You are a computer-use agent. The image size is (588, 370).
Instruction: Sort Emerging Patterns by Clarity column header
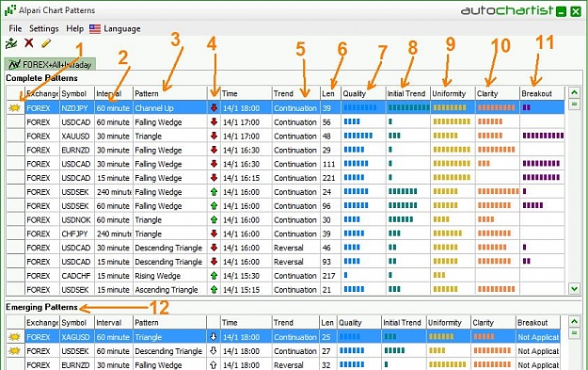(494, 322)
